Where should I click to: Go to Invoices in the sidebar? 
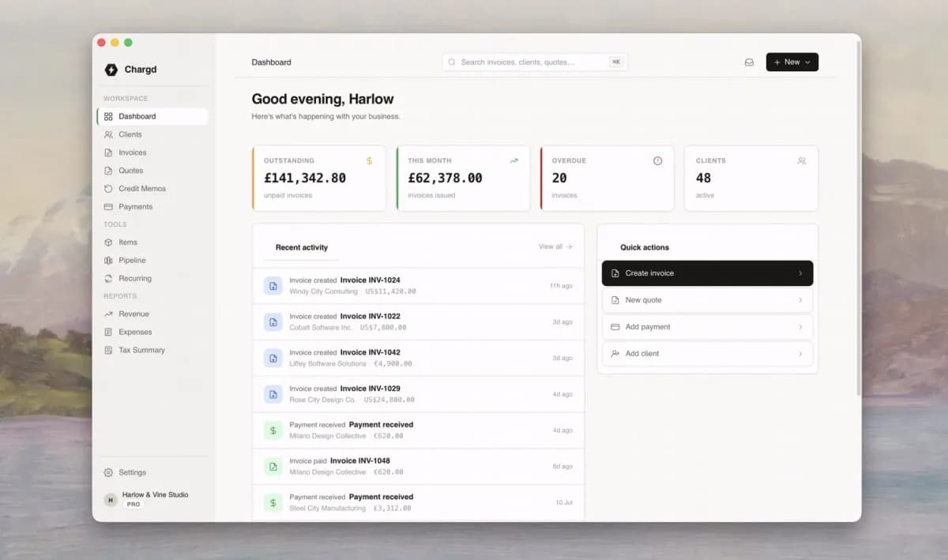(x=152, y=152)
